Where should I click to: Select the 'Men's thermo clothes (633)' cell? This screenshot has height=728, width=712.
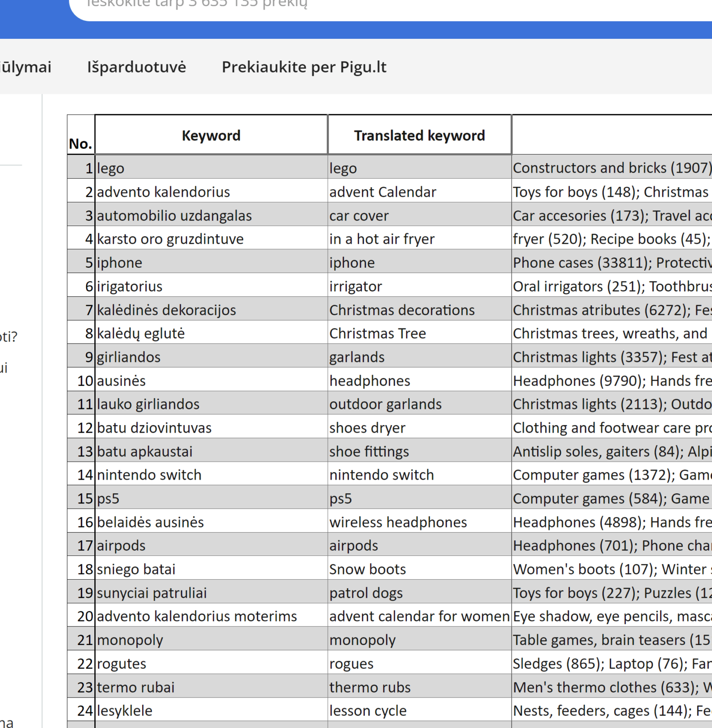(612, 686)
